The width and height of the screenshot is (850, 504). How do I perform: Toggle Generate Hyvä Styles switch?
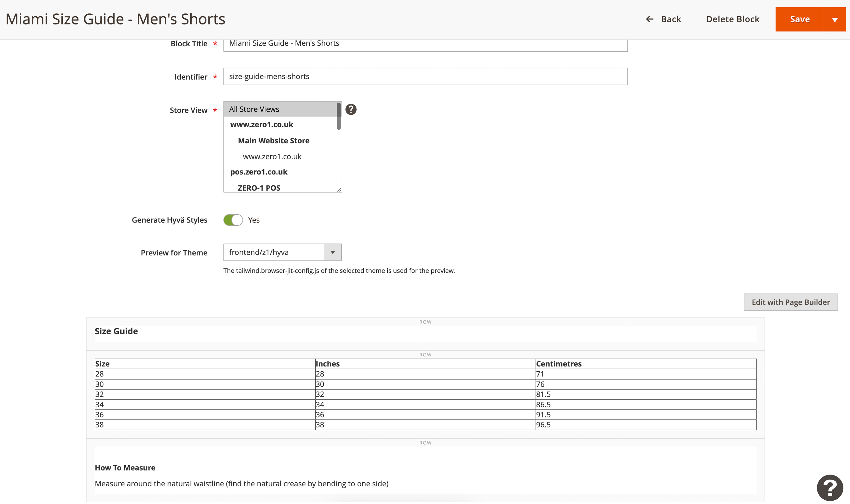coord(233,220)
